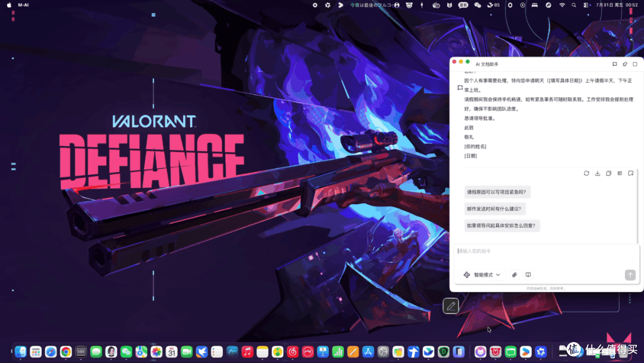Open FaceTime in the Dock
The image size is (644, 363).
[x=187, y=352]
